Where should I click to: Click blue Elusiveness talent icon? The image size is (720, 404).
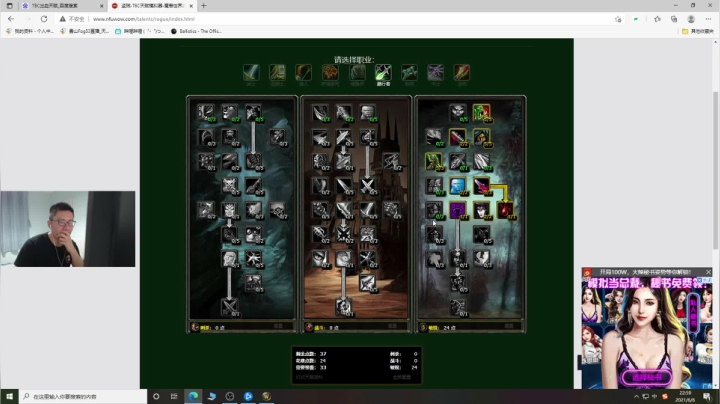click(x=457, y=185)
